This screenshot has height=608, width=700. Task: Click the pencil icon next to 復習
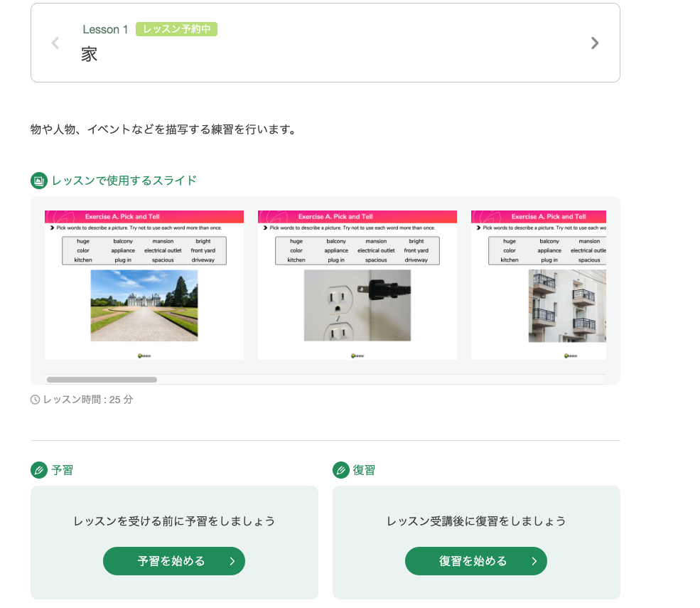[341, 470]
